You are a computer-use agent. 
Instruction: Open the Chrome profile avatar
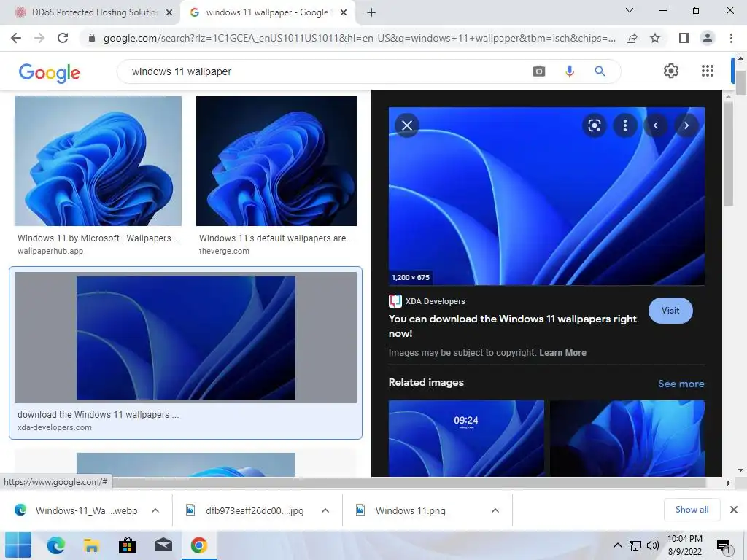point(708,38)
